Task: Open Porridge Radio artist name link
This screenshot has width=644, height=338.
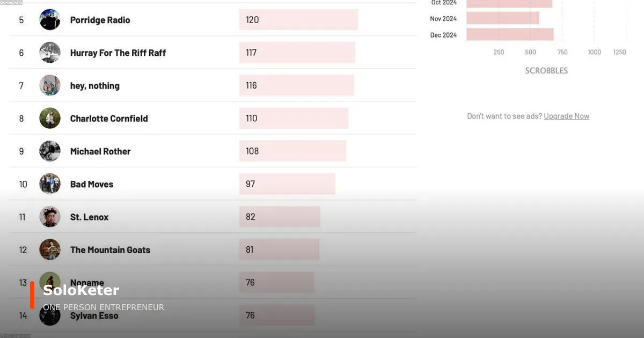Action: 100,20
